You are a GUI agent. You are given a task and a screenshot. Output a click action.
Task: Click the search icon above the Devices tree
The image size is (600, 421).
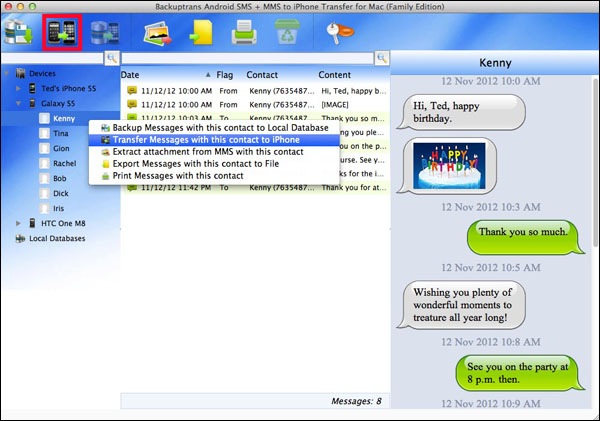112,58
